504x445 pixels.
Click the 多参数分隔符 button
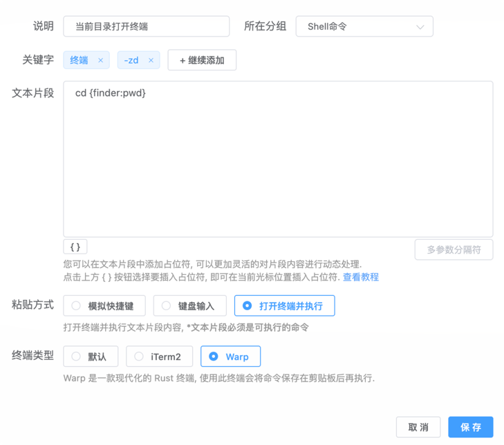[454, 249]
